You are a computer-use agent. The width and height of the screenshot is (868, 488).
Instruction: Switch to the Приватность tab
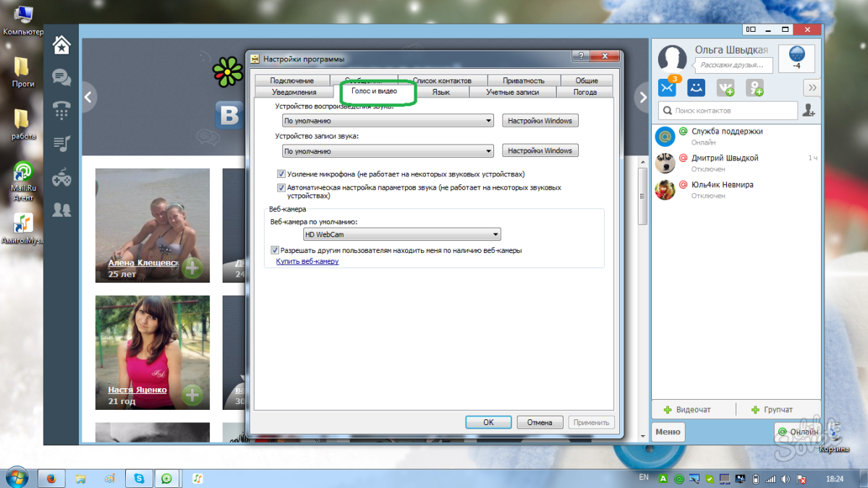pos(523,80)
